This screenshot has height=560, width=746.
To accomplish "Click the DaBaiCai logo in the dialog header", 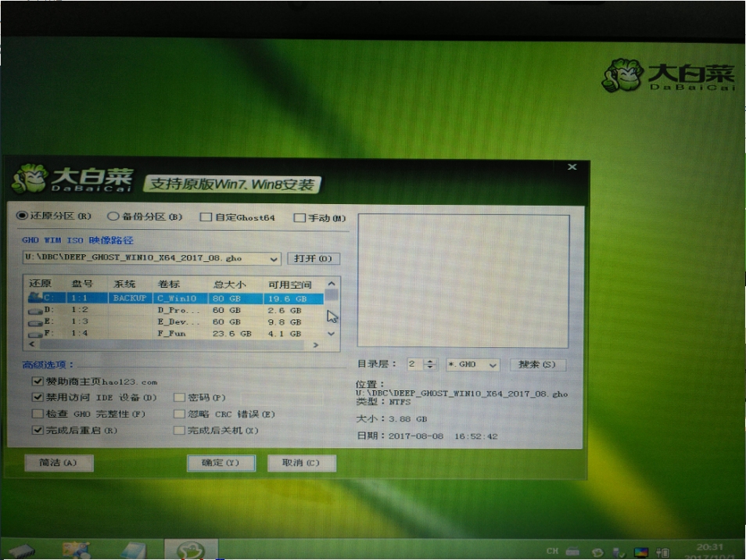I will [x=72, y=179].
